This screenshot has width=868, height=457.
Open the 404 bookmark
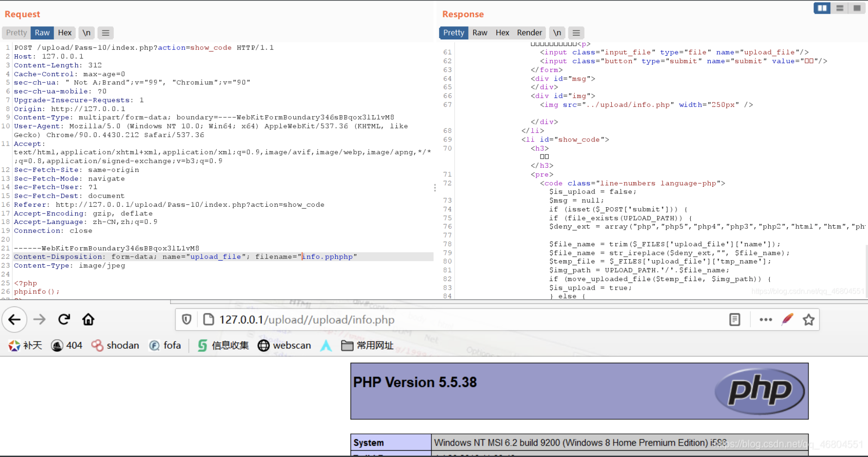point(67,345)
